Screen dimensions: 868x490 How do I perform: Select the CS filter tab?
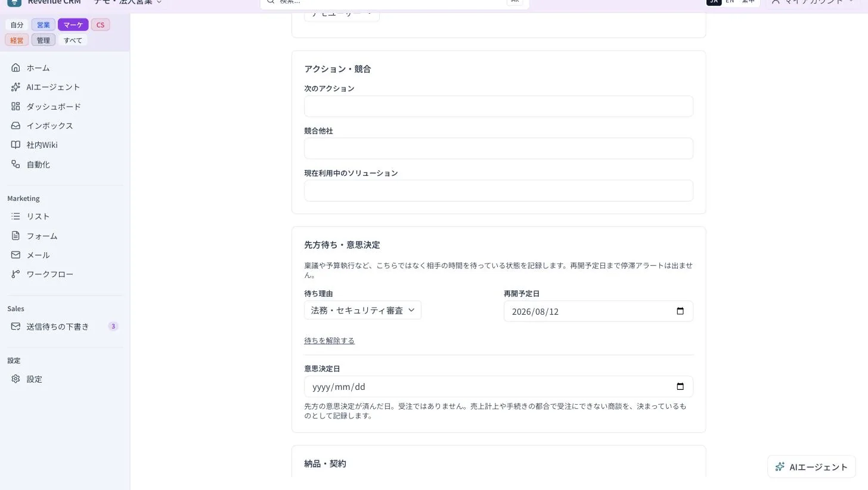point(100,25)
